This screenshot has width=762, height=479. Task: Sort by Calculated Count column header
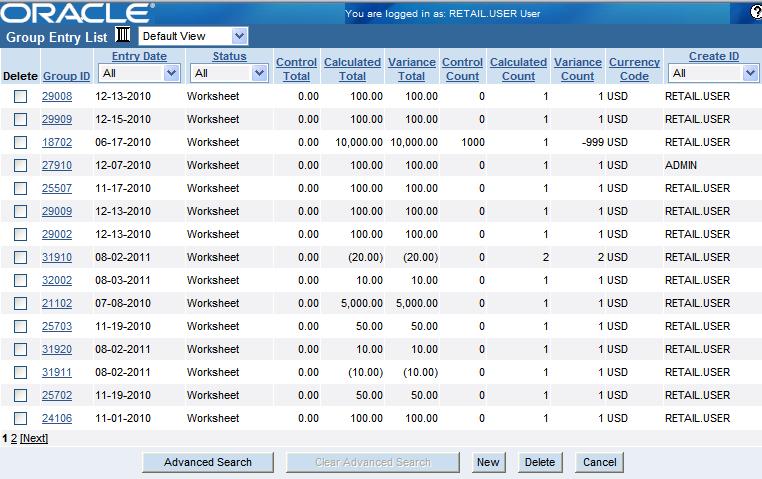click(518, 69)
